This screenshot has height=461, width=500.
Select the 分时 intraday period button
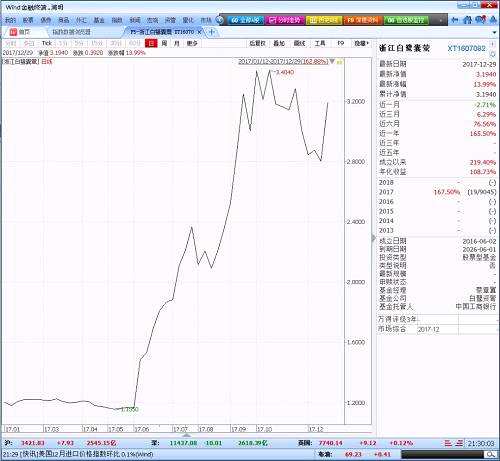coord(10,43)
